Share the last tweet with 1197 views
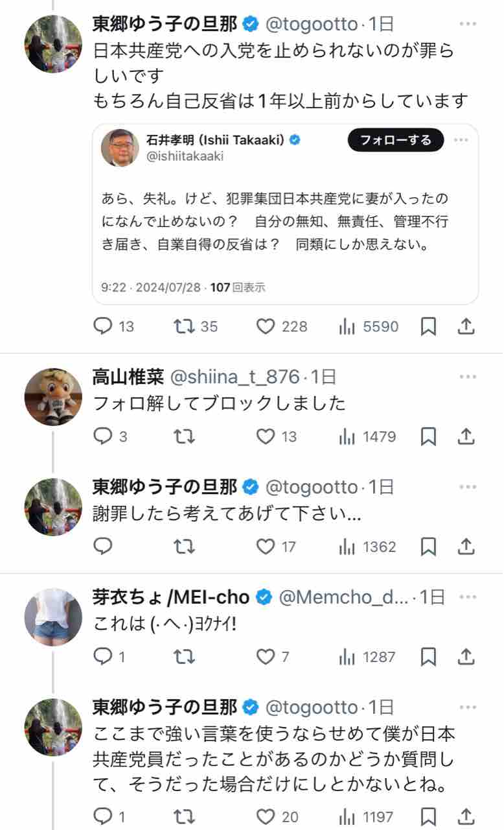The height and width of the screenshot is (830, 504). coord(466,816)
